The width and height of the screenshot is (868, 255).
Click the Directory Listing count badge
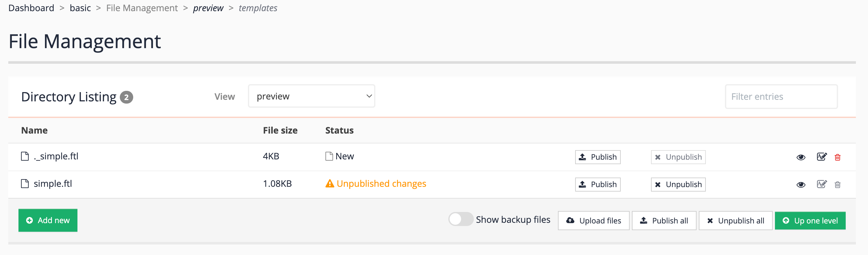[x=127, y=97]
